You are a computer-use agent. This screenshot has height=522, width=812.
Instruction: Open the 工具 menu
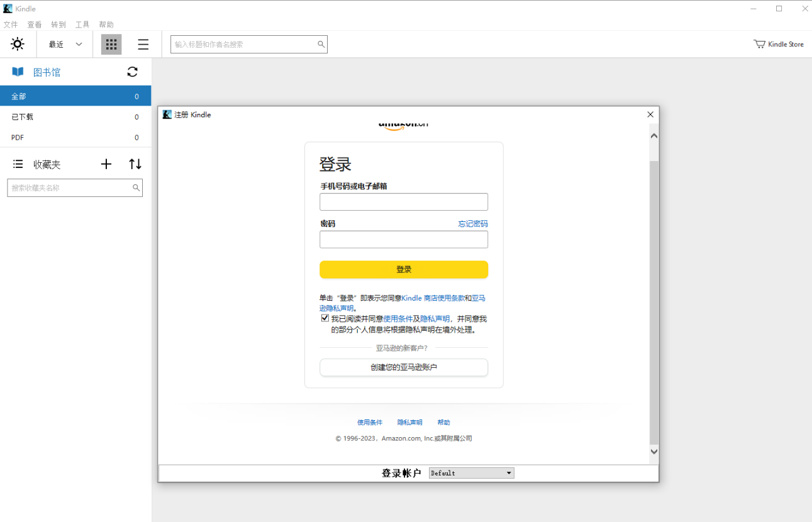[x=82, y=25]
